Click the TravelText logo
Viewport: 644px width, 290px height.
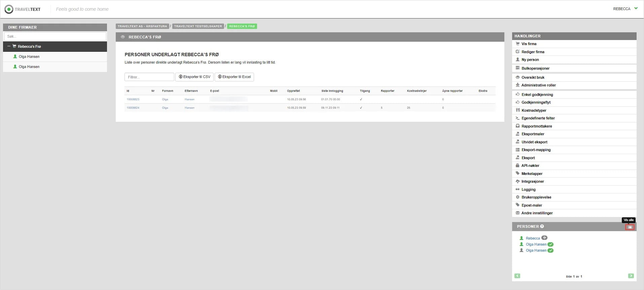click(x=23, y=9)
